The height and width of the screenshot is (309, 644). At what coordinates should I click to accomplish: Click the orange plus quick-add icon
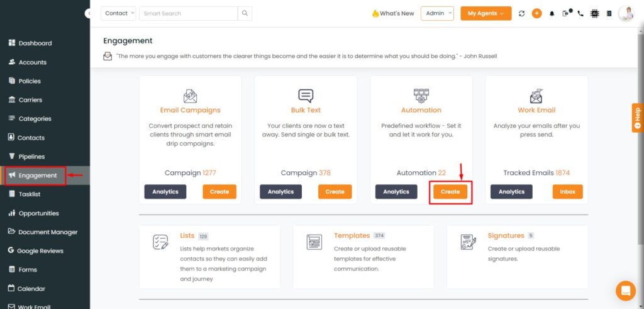pyautogui.click(x=537, y=14)
